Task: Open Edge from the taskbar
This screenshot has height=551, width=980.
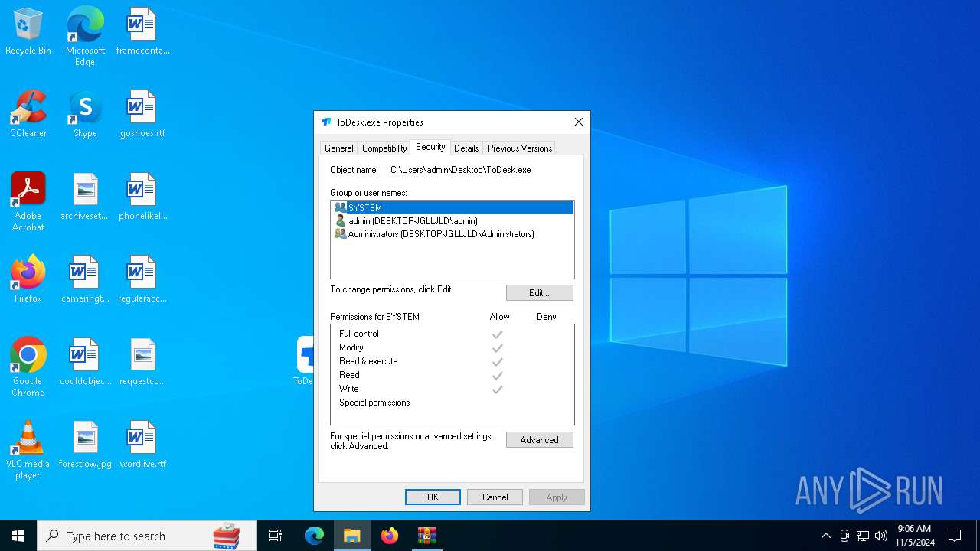Action: click(315, 536)
